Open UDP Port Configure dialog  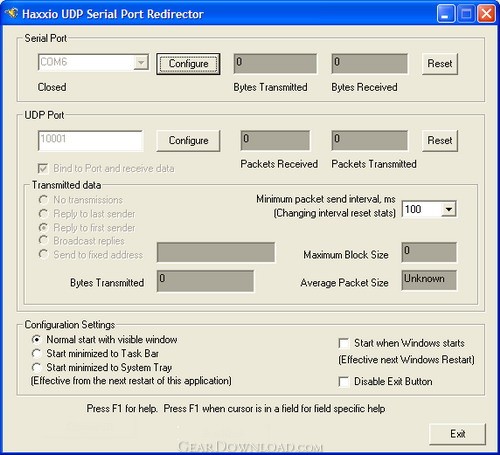(188, 141)
